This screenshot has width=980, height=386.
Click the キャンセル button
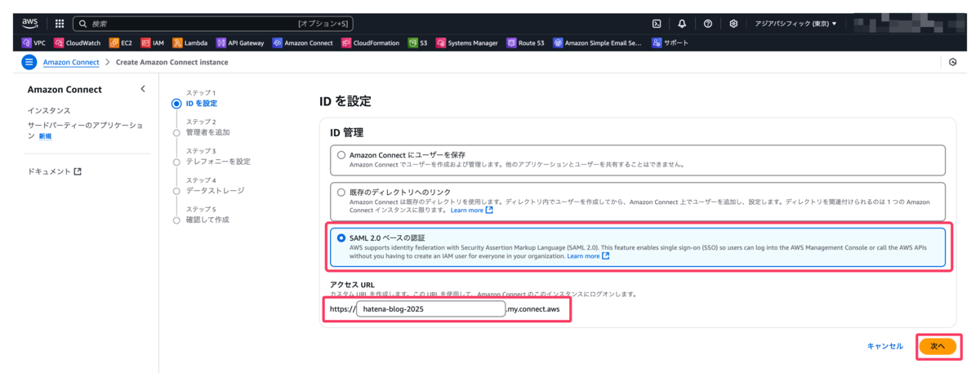pos(885,346)
